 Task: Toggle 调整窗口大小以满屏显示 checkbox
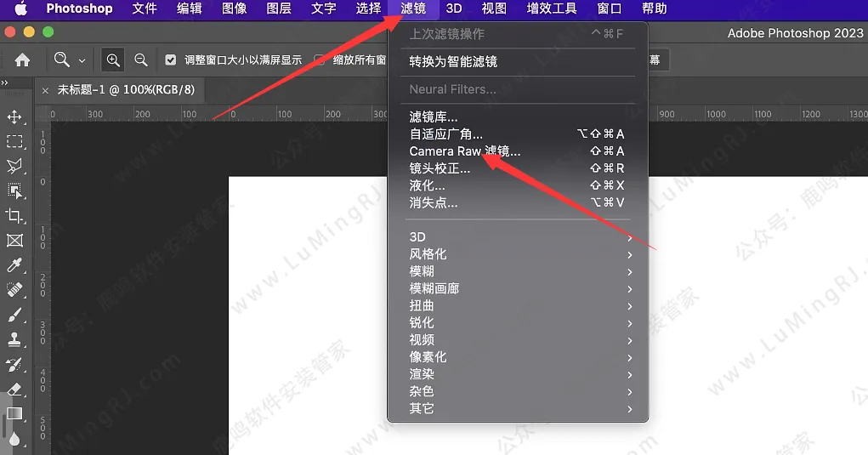click(171, 60)
